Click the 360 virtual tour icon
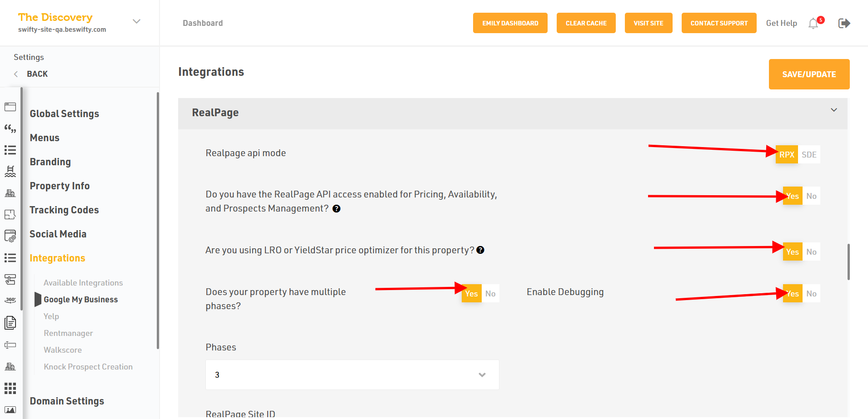Viewport: 868px width, 419px height. (10, 300)
